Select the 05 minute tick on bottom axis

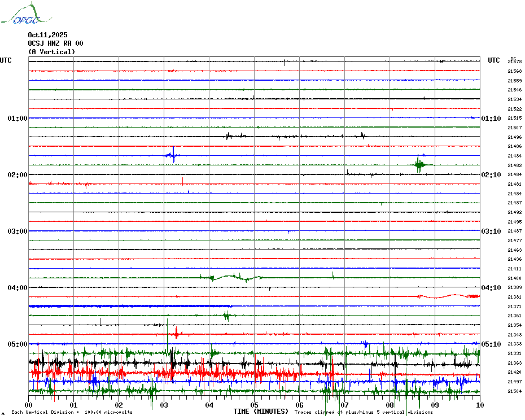coord(254,405)
